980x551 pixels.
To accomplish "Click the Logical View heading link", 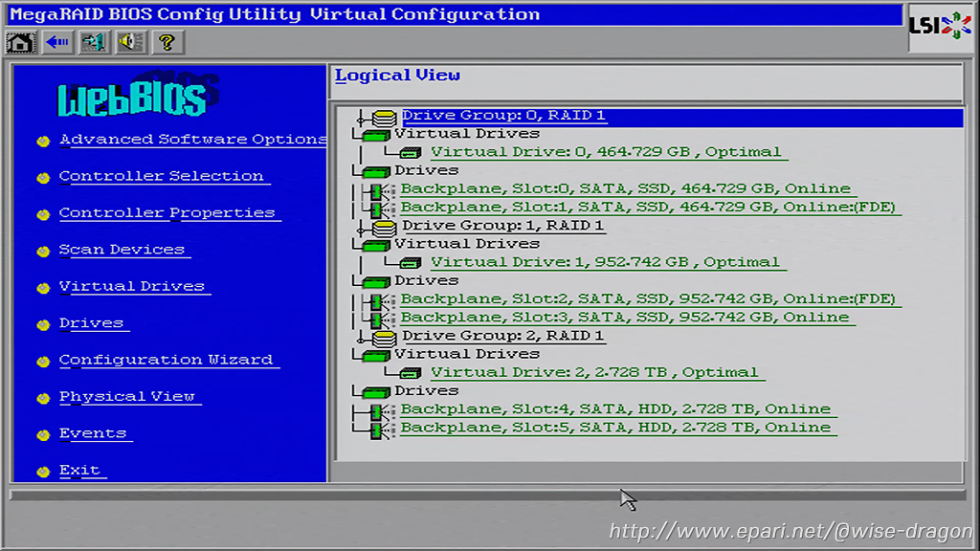I will 397,76.
